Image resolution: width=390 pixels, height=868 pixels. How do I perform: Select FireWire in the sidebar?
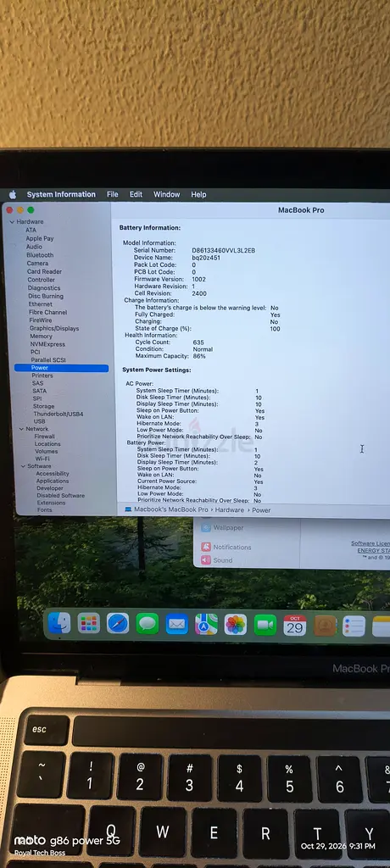tap(41, 320)
